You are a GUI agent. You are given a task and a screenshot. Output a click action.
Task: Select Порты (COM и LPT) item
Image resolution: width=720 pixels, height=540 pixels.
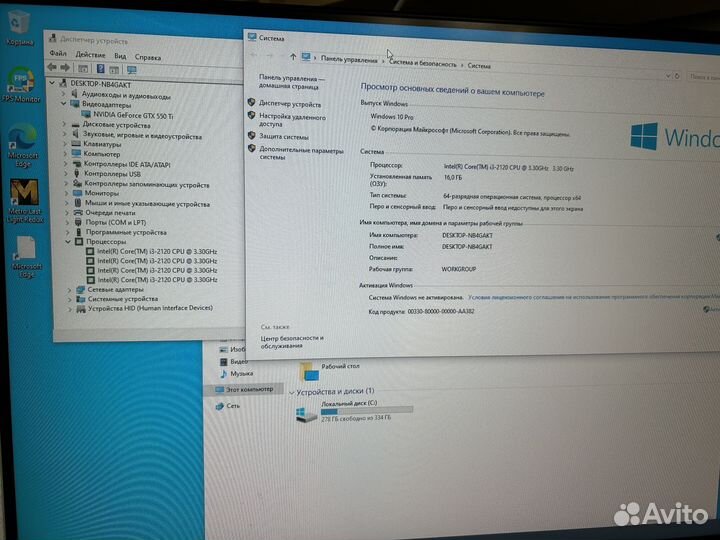pyautogui.click(x=116, y=222)
